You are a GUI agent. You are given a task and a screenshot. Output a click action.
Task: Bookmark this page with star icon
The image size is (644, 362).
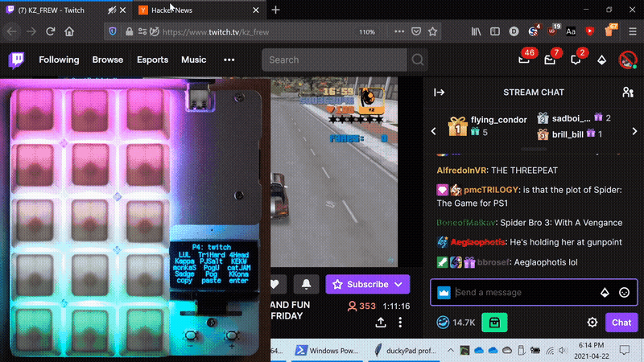433,31
